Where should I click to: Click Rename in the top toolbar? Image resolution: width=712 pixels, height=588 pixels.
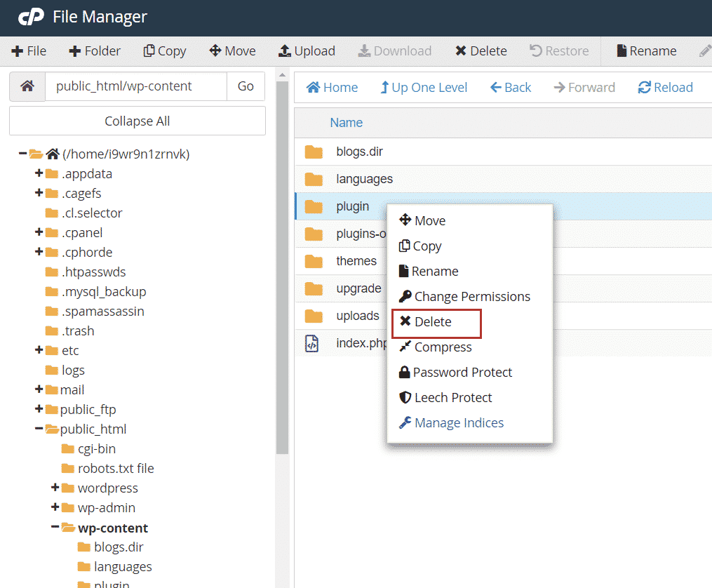(647, 51)
